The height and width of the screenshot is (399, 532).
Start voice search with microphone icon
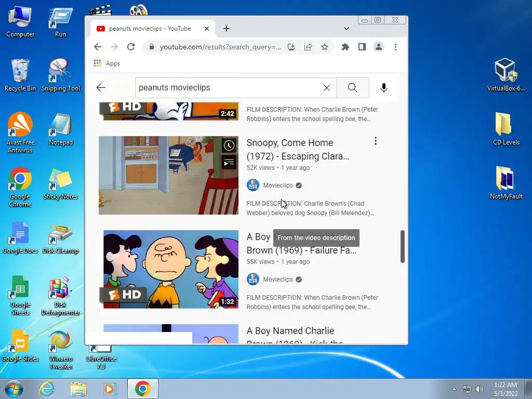[x=384, y=88]
